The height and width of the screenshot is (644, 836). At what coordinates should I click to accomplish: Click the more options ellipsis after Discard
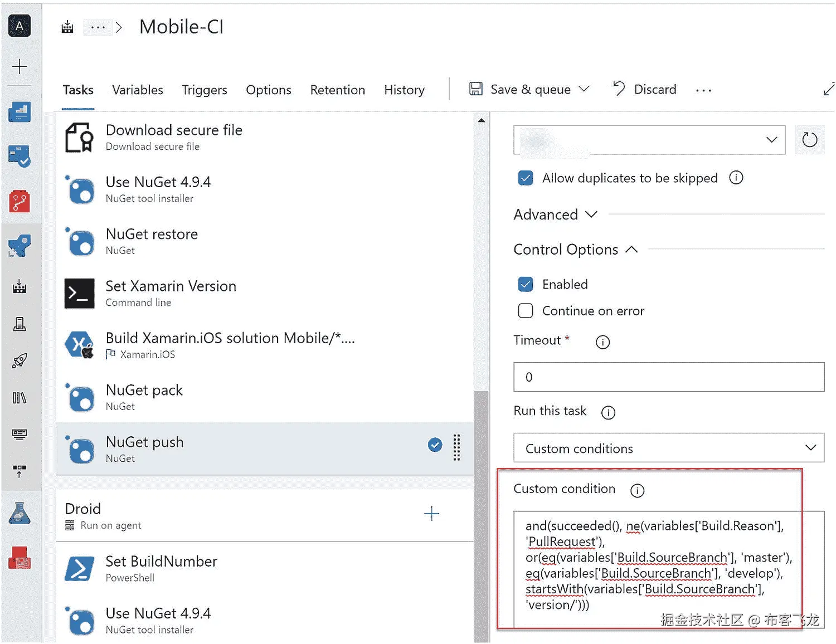[x=703, y=90]
